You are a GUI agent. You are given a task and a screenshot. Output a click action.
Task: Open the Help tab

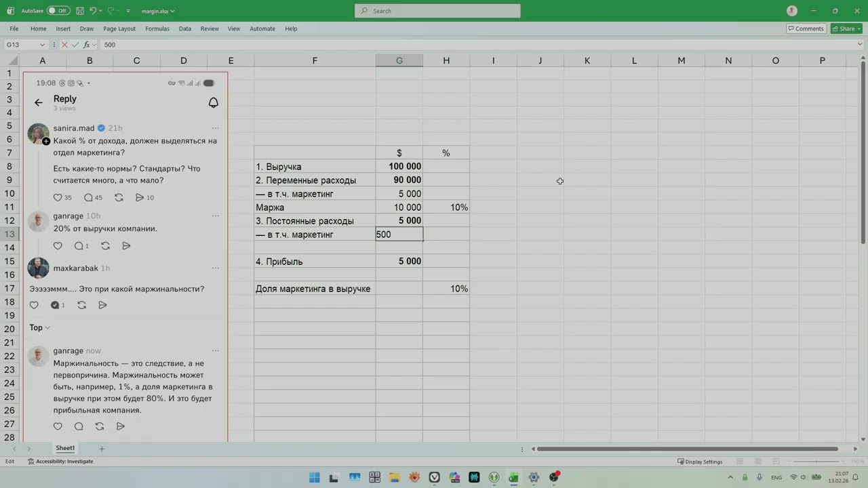(291, 28)
